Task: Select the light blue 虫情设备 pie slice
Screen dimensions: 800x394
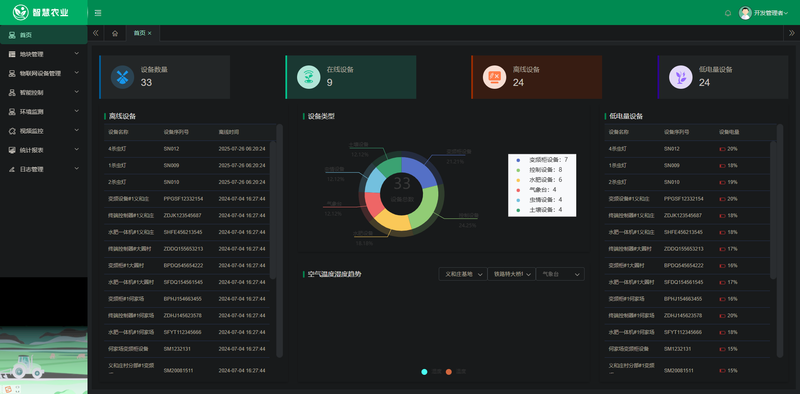Action: click(x=375, y=180)
